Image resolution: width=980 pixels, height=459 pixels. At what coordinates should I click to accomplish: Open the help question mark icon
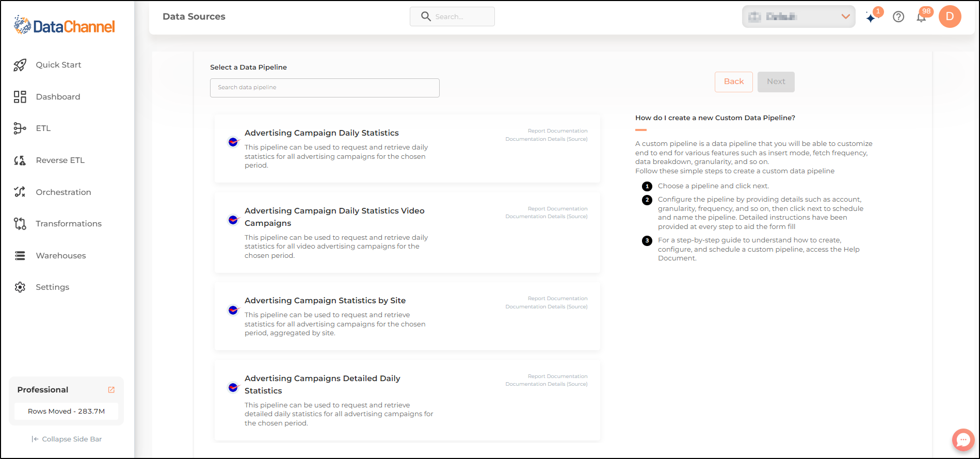898,17
